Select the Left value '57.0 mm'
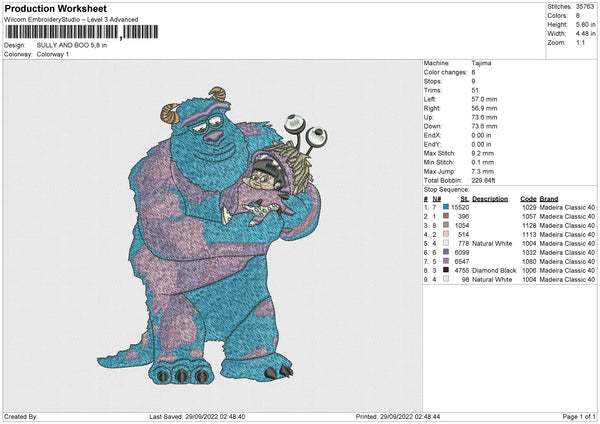The image size is (600, 424). tap(484, 99)
